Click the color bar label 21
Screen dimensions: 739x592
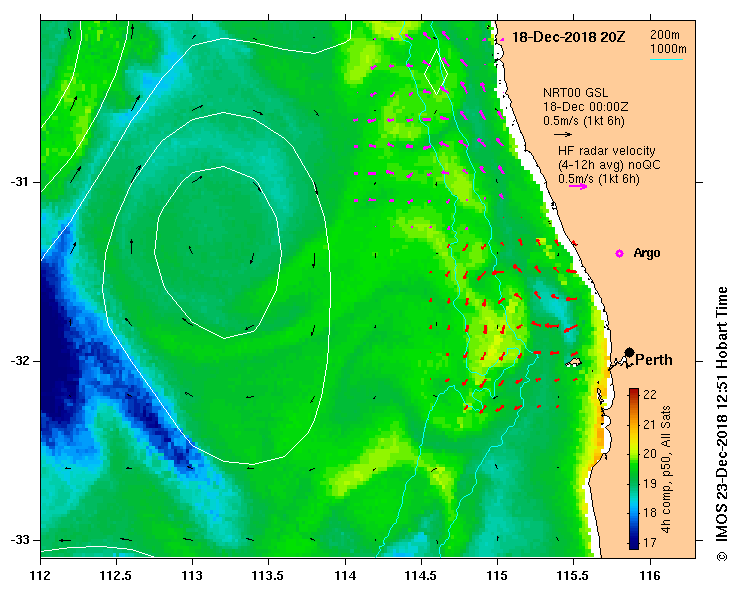[650, 425]
